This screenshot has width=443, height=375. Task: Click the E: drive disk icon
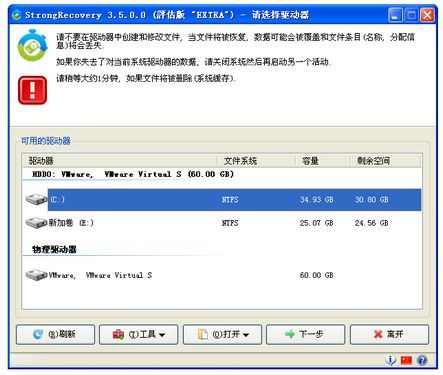[36, 223]
